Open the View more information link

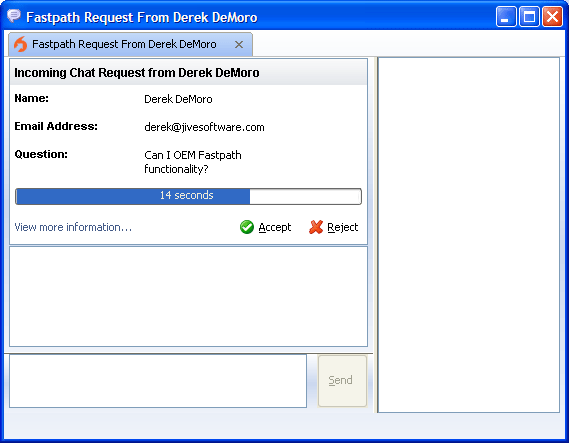pos(73,227)
